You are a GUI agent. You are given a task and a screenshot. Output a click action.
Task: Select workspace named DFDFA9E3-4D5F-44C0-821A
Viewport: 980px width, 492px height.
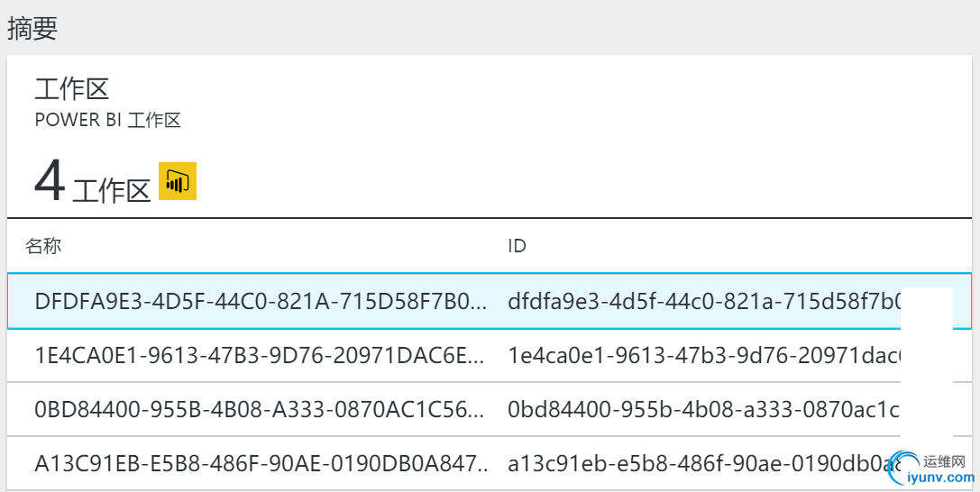pos(260,301)
